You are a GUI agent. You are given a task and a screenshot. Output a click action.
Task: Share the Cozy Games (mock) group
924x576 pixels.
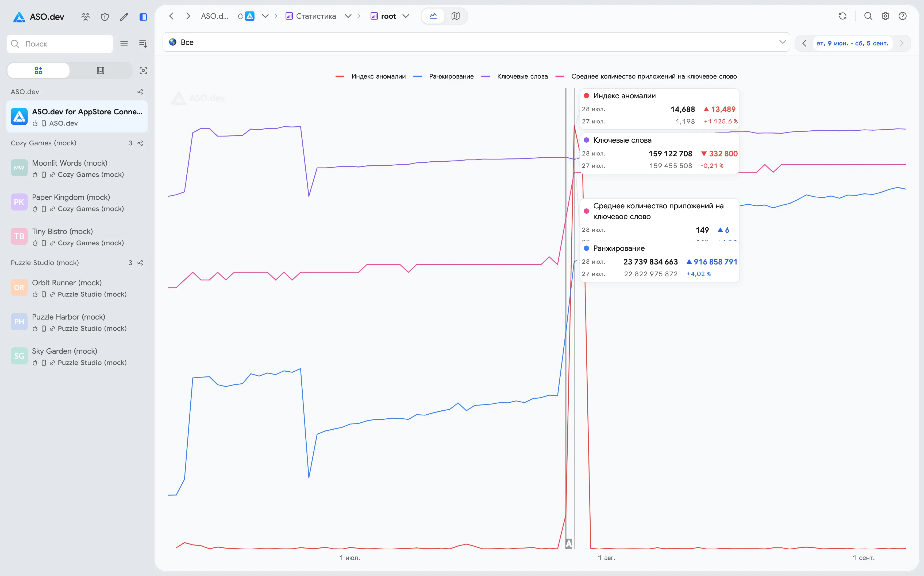click(x=140, y=143)
